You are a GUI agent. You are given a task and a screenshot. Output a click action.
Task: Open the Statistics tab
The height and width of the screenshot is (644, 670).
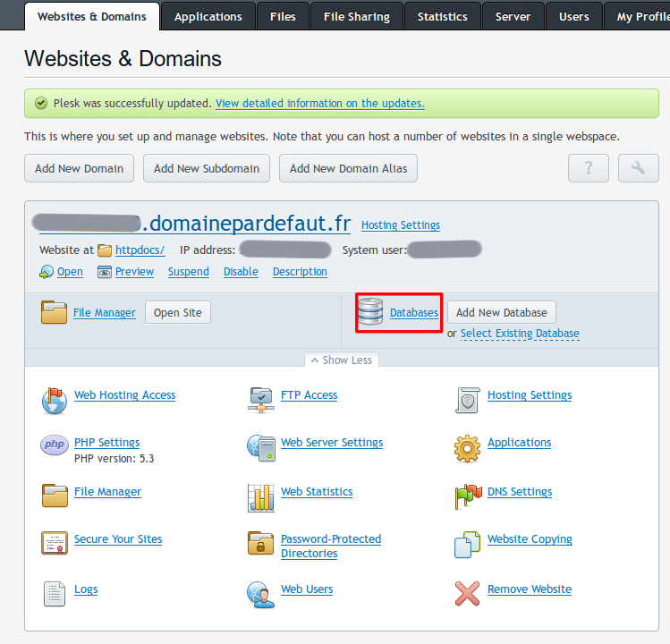pos(442,16)
